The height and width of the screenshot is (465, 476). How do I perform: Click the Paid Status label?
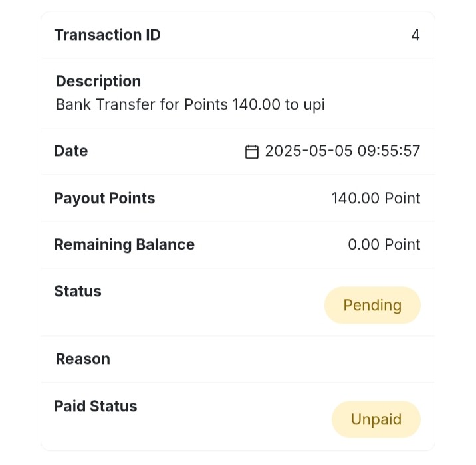tap(96, 406)
